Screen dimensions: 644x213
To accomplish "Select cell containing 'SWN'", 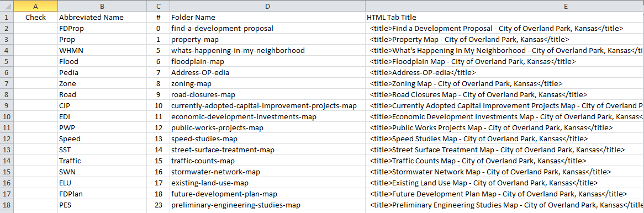I will [x=102, y=172].
